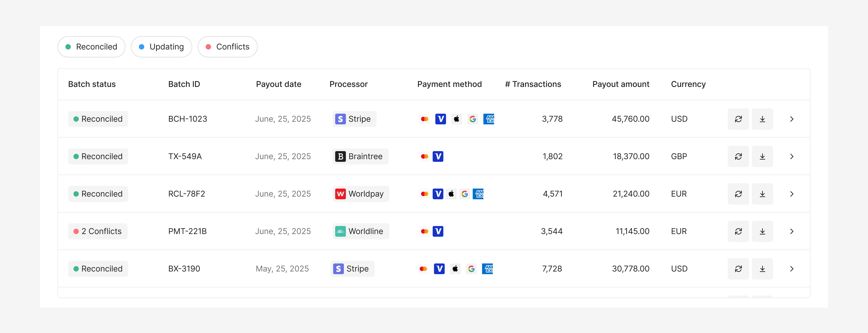868x333 pixels.
Task: Download the BX-3190 batch file
Action: pos(762,269)
